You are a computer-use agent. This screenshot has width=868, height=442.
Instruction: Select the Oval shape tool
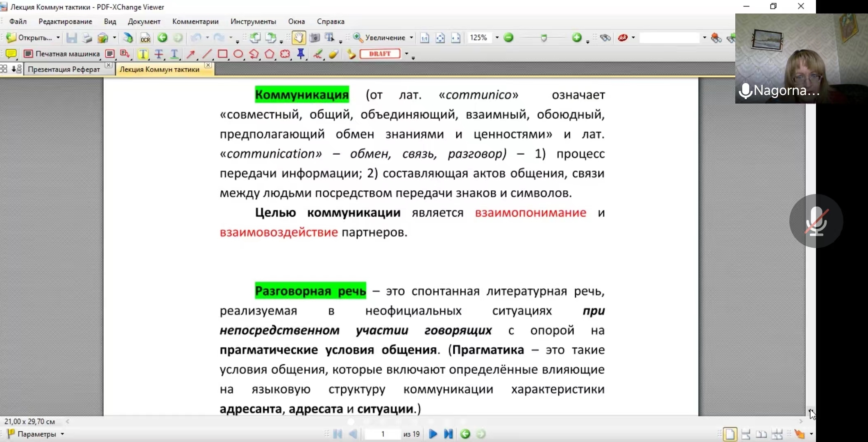238,54
